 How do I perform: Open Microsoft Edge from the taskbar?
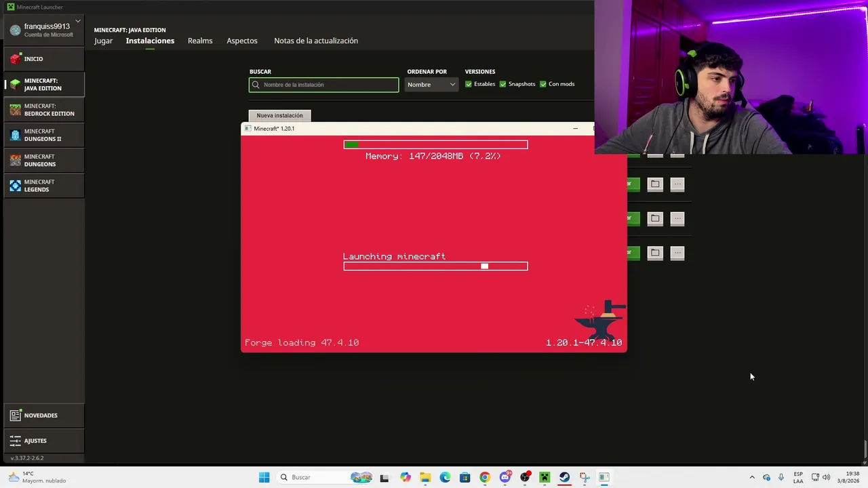point(445,477)
